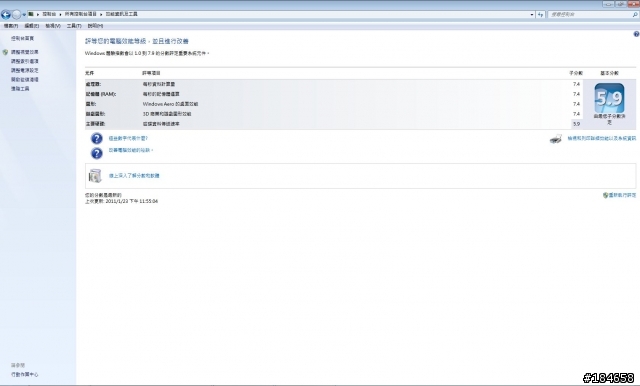Open the 編輯(E) Edit menu
This screenshot has height=386, width=640.
tap(31, 26)
